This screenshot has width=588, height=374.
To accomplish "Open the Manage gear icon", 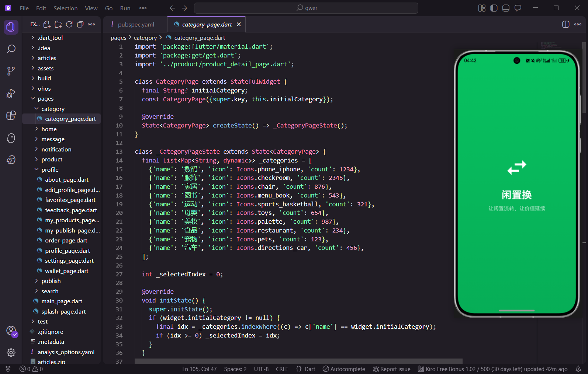I will coord(11,353).
